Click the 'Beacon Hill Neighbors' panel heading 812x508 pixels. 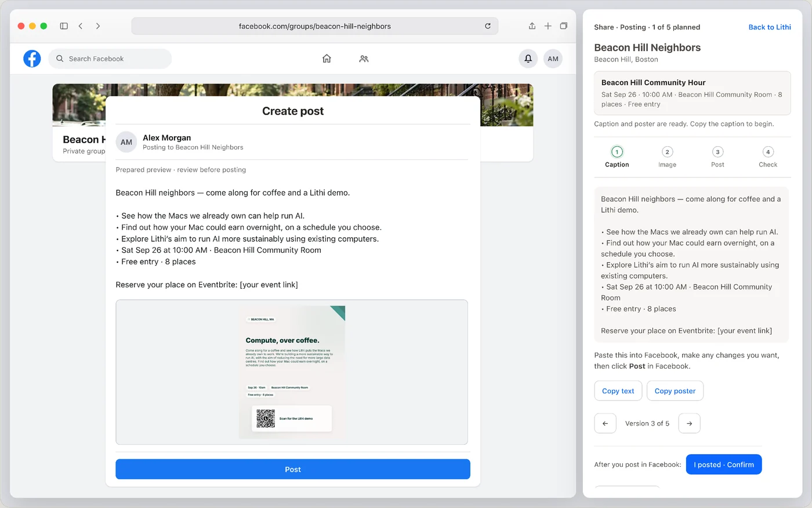click(647, 48)
